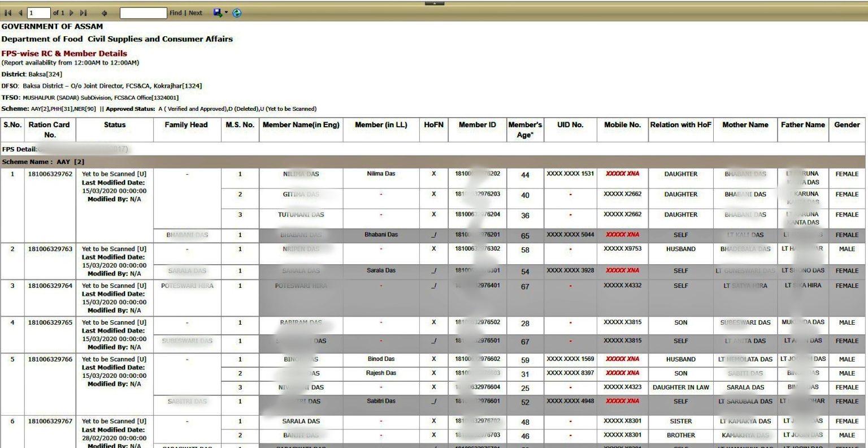868x448 pixels.
Task: Click ration card number 181006329762
Action: [50, 174]
